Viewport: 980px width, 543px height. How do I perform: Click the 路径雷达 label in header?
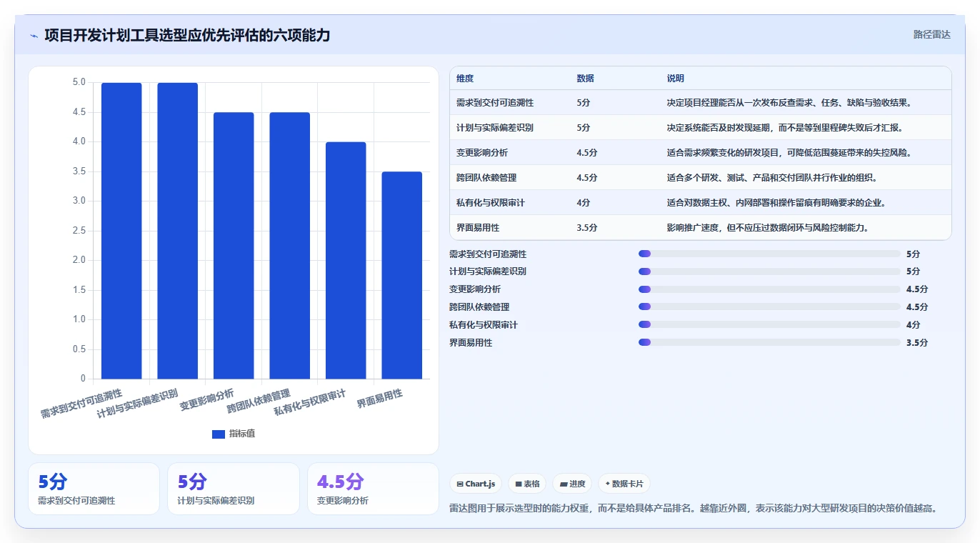pos(931,34)
